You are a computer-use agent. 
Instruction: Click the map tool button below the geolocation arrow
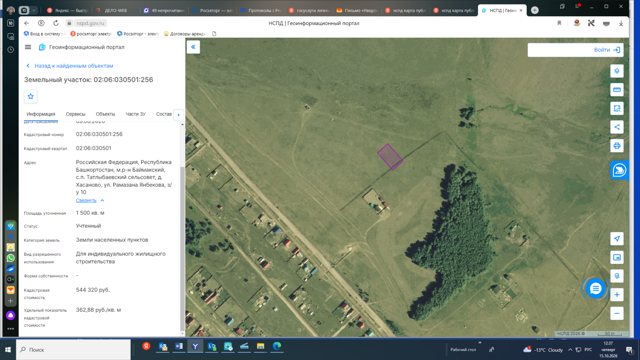click(x=617, y=258)
